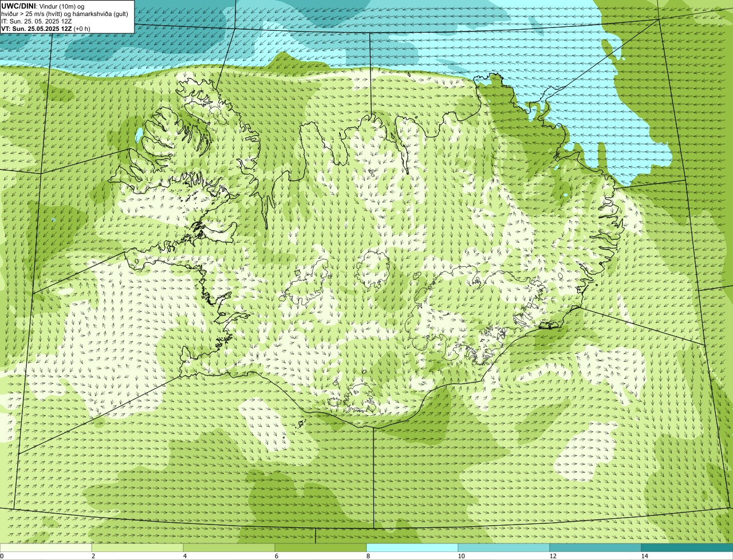Click the "VT: Sun. 25.05.2025 12Z (+0 h)" line
This screenshot has width=733, height=560.
click(45, 28)
